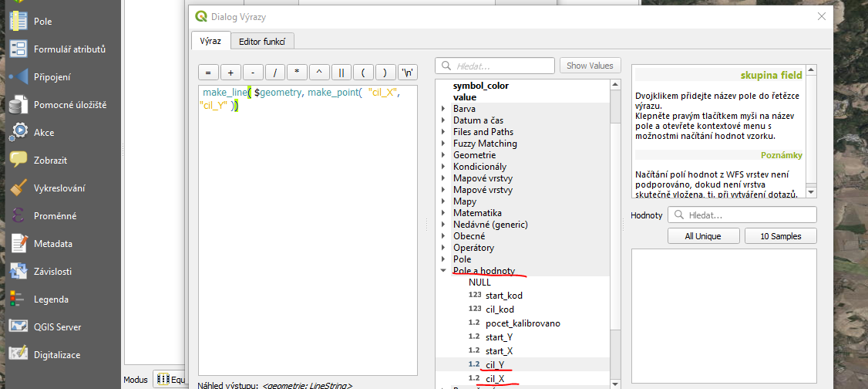Screen dimensions: 868x389
Task: Click the Show Values button
Action: coord(590,66)
